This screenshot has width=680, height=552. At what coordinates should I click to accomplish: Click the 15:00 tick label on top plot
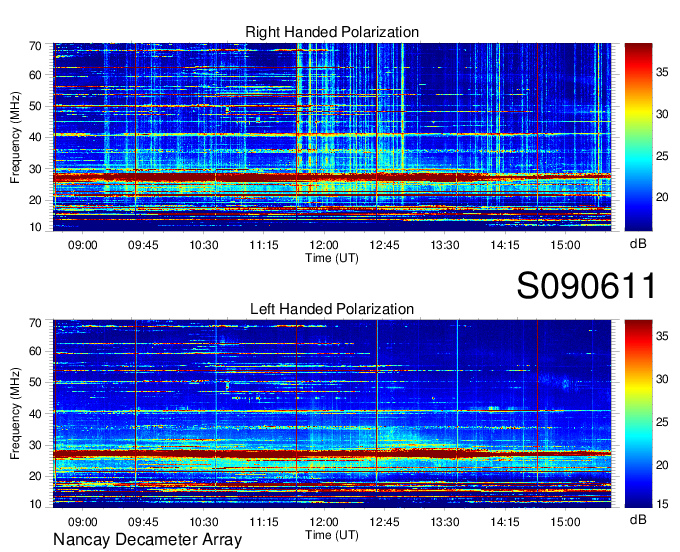(x=565, y=245)
